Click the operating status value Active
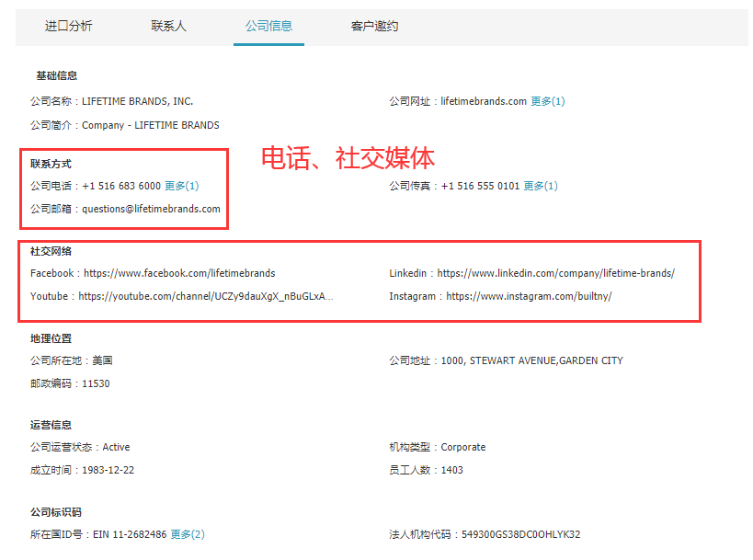This screenshot has height=560, width=753. point(116,447)
